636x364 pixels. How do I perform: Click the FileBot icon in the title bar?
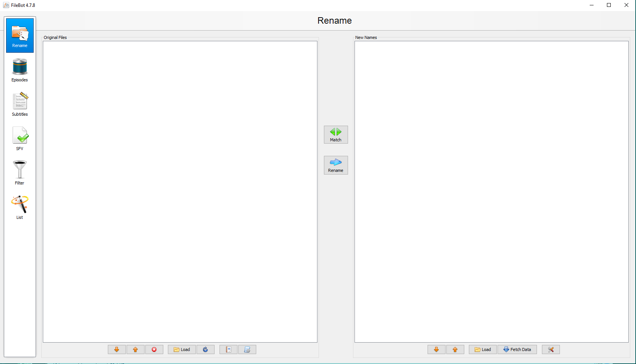point(6,5)
